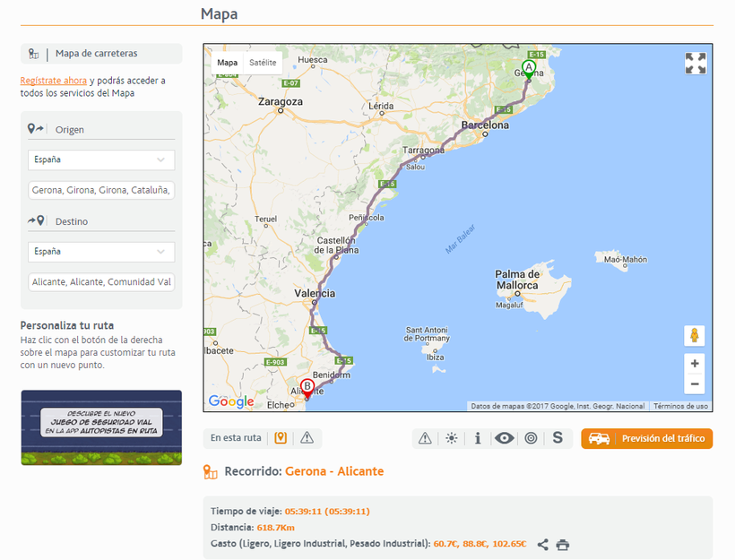Click the 'Regístrate ahora' link
The image size is (735, 560).
pos(54,81)
